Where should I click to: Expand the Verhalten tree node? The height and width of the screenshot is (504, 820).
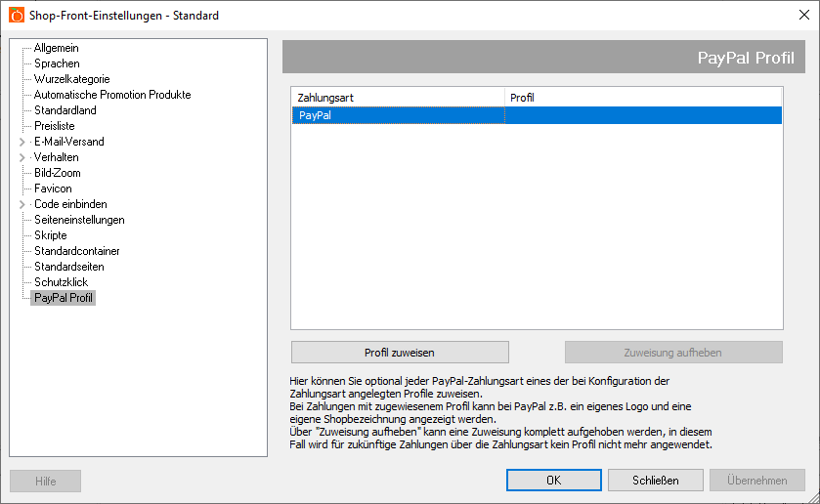[x=22, y=157]
